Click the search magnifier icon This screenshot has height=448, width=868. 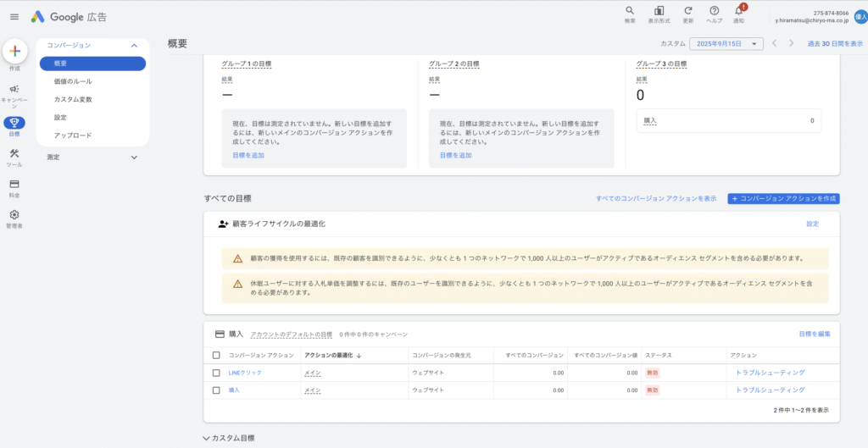[x=630, y=11]
